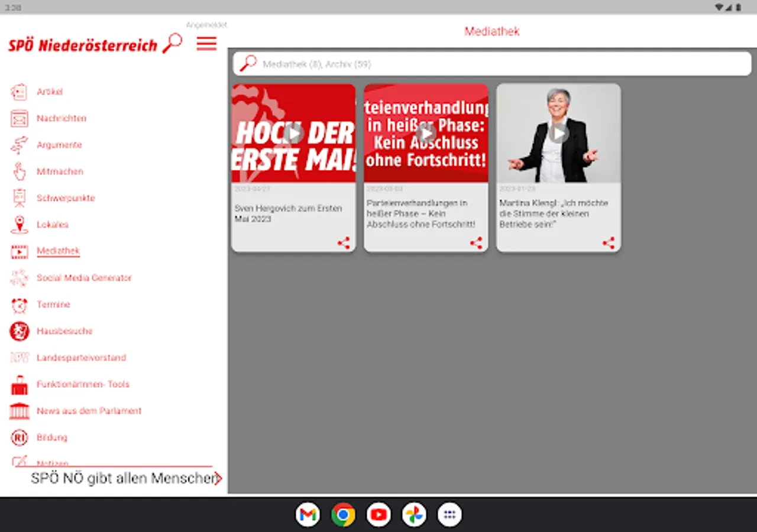Play the Parteienverhandlung in heißer Phase video
Image resolution: width=757 pixels, height=532 pixels.
[x=426, y=134]
